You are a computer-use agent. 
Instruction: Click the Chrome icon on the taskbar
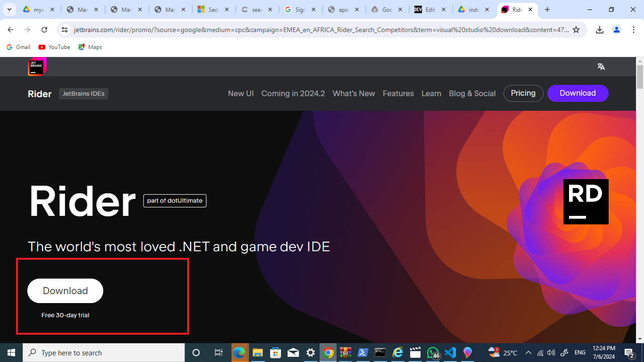click(x=328, y=353)
